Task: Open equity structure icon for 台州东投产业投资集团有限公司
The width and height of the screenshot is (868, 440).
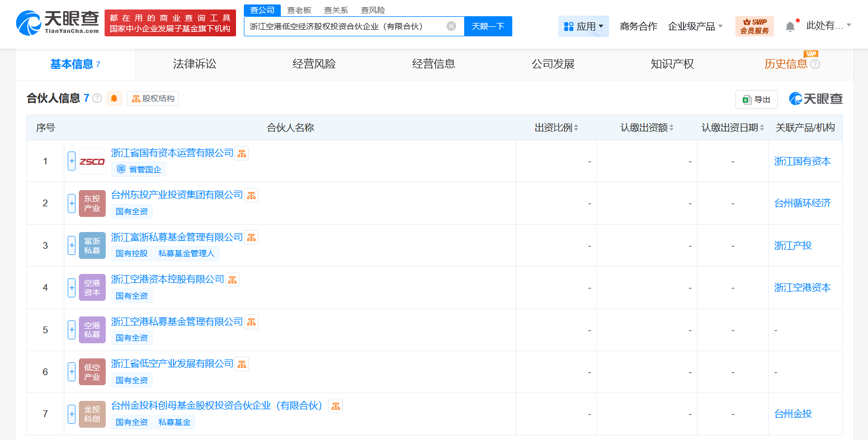Action: tap(251, 195)
